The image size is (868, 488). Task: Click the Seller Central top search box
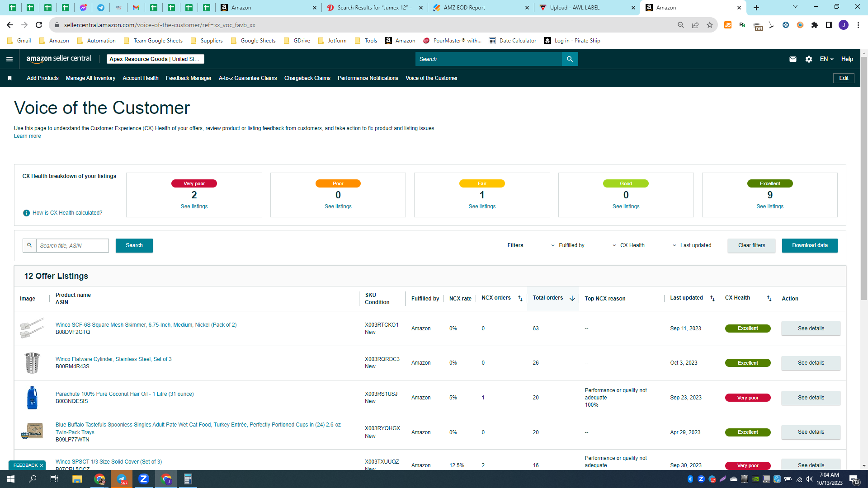coord(488,59)
